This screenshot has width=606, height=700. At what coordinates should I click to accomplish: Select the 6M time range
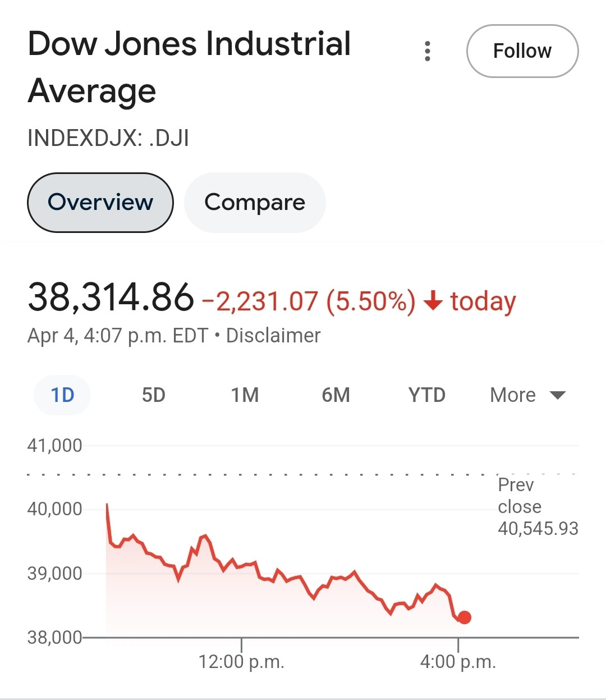(x=336, y=395)
